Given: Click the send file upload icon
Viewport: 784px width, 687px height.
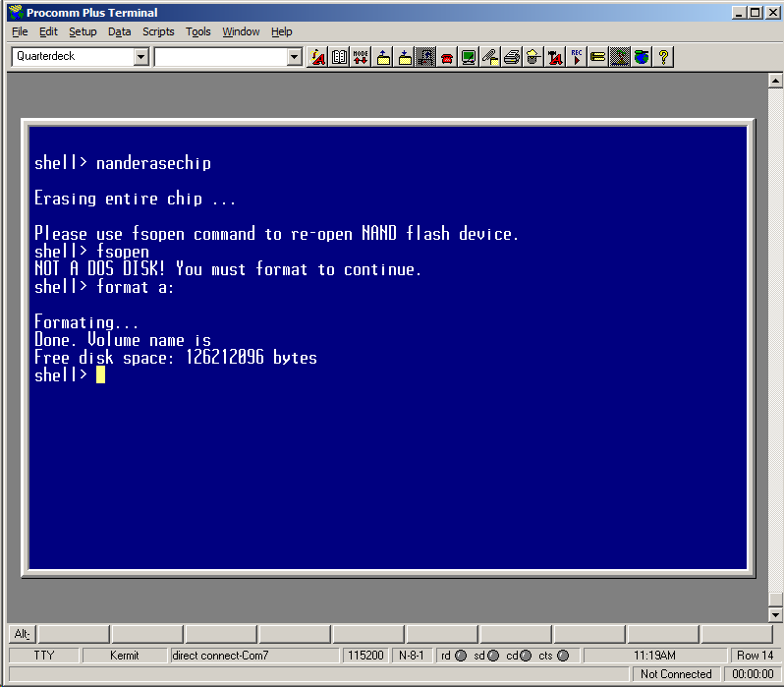Looking at the screenshot, I should point(383,57).
